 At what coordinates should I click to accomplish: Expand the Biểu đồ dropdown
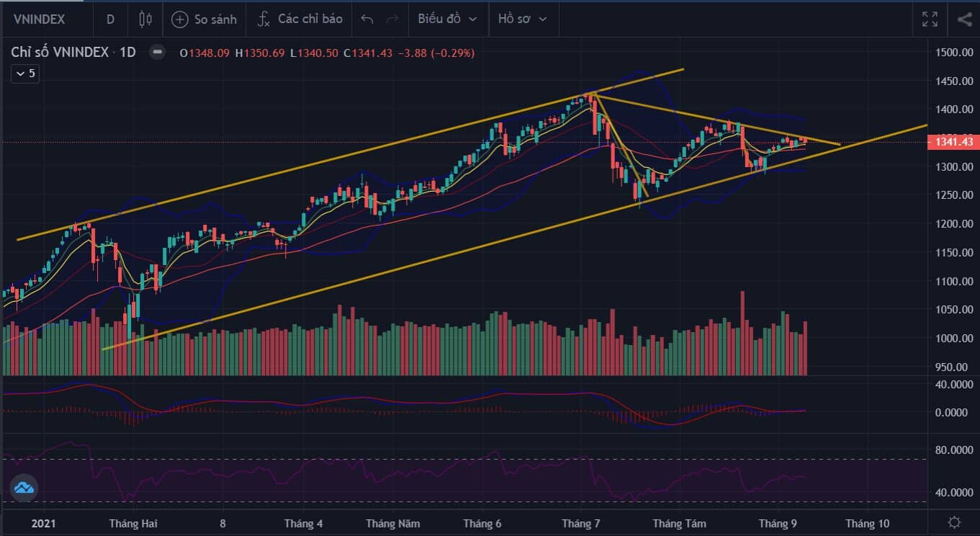448,19
